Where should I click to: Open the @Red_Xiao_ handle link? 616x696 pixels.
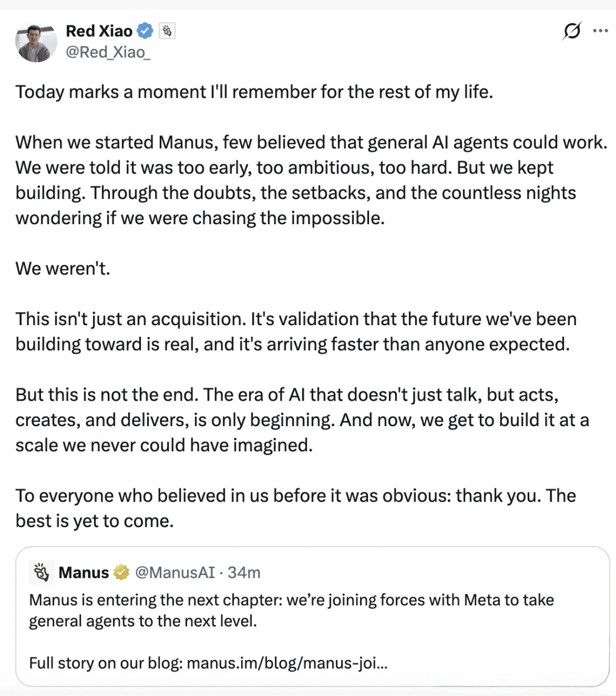click(108, 52)
